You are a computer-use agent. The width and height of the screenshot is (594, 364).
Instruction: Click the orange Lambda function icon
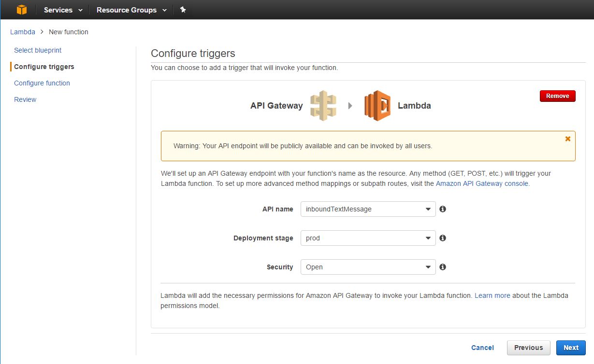[x=377, y=105]
